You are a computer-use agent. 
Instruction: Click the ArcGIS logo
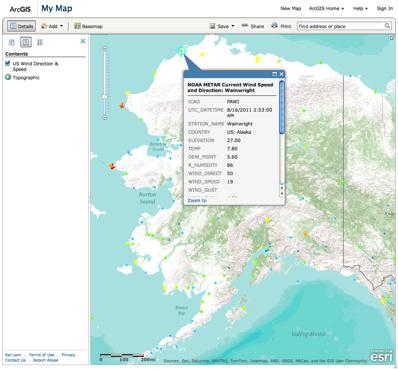[20, 9]
